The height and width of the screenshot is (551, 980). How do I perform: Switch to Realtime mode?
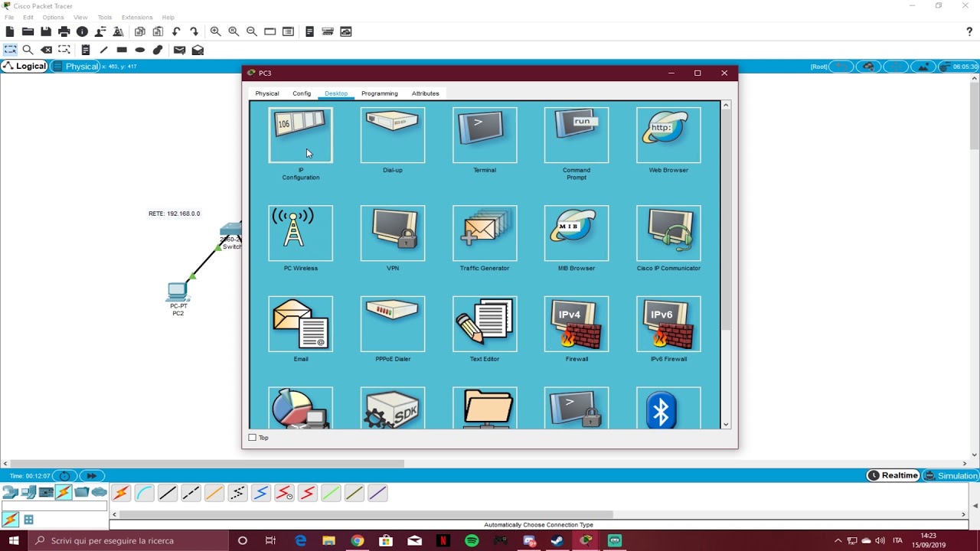pyautogui.click(x=893, y=475)
